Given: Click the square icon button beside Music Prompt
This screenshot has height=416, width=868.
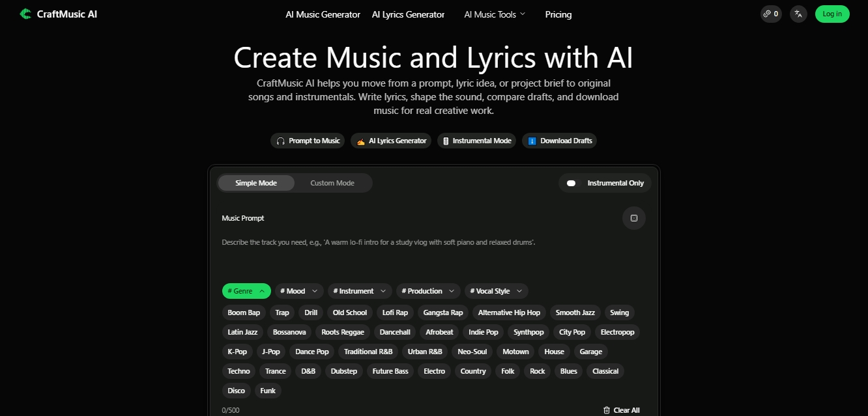Looking at the screenshot, I should 634,218.
